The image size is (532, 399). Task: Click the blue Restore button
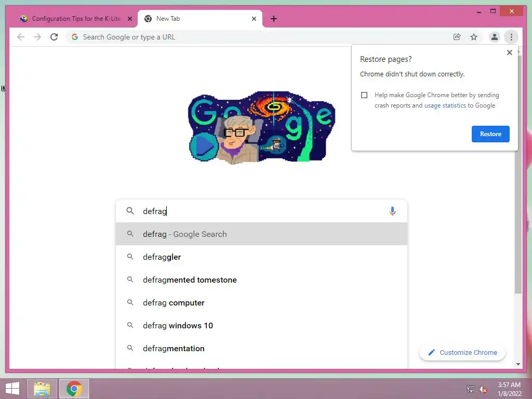pyautogui.click(x=490, y=134)
